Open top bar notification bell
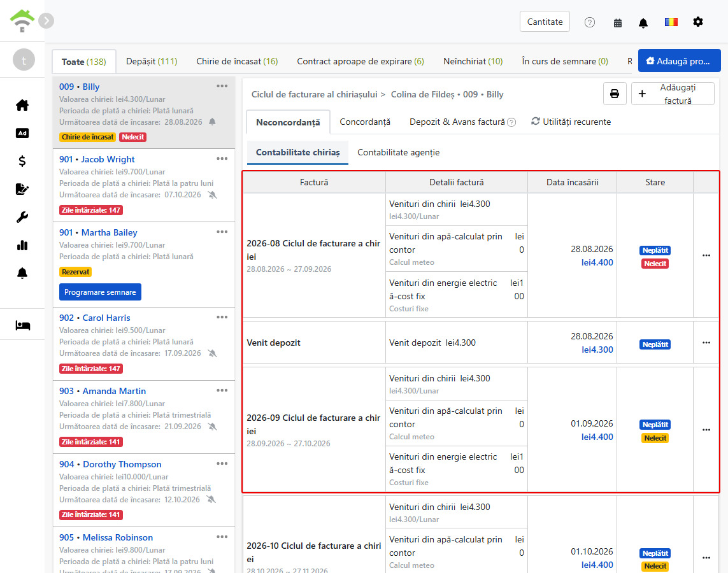Screen dimensions: 728x573 643,23
